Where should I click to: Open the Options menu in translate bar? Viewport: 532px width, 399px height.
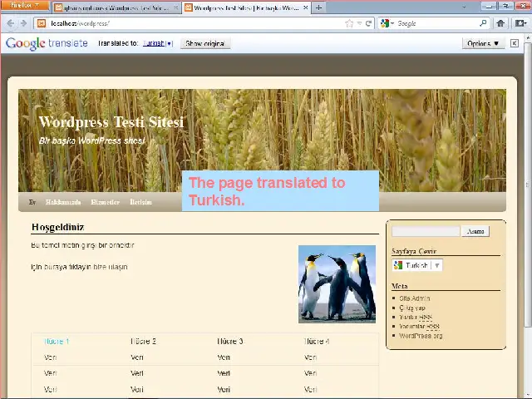(483, 43)
